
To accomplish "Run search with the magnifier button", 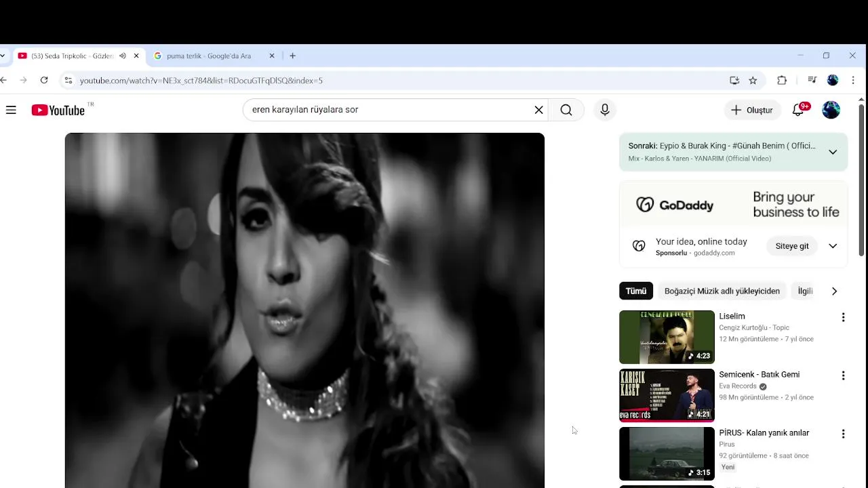I will pos(566,110).
